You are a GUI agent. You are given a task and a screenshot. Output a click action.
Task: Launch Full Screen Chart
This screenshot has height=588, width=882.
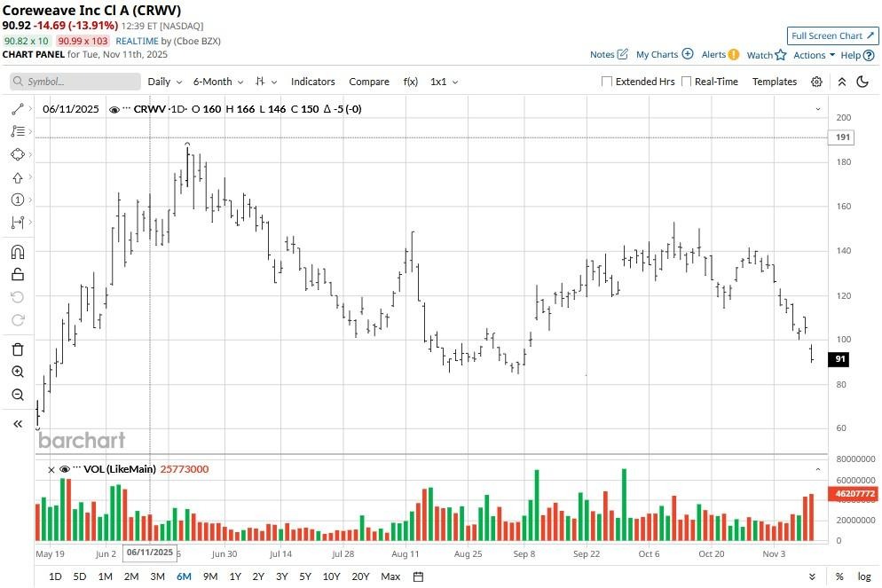coord(832,36)
